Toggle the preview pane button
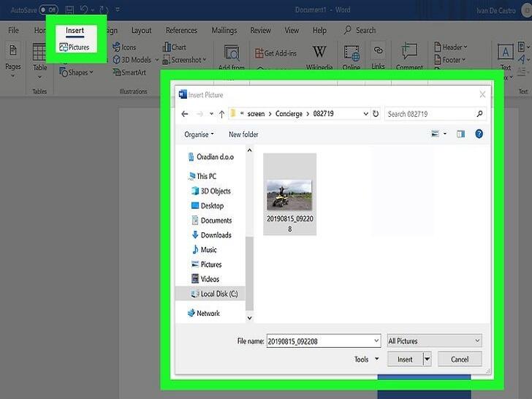The image size is (532, 399). point(460,134)
